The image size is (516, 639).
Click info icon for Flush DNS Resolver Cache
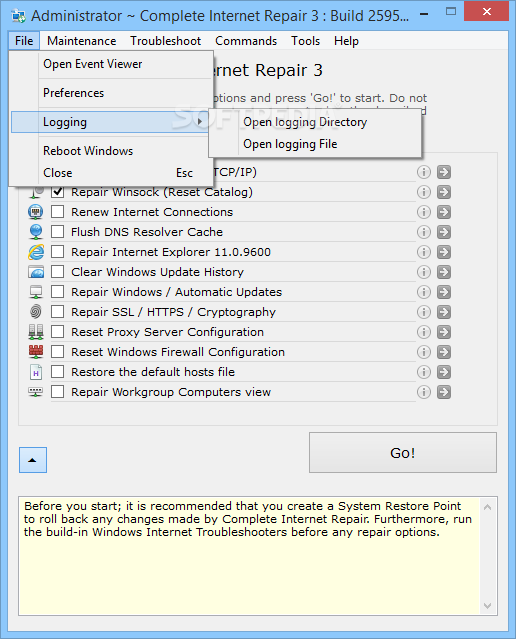(423, 232)
